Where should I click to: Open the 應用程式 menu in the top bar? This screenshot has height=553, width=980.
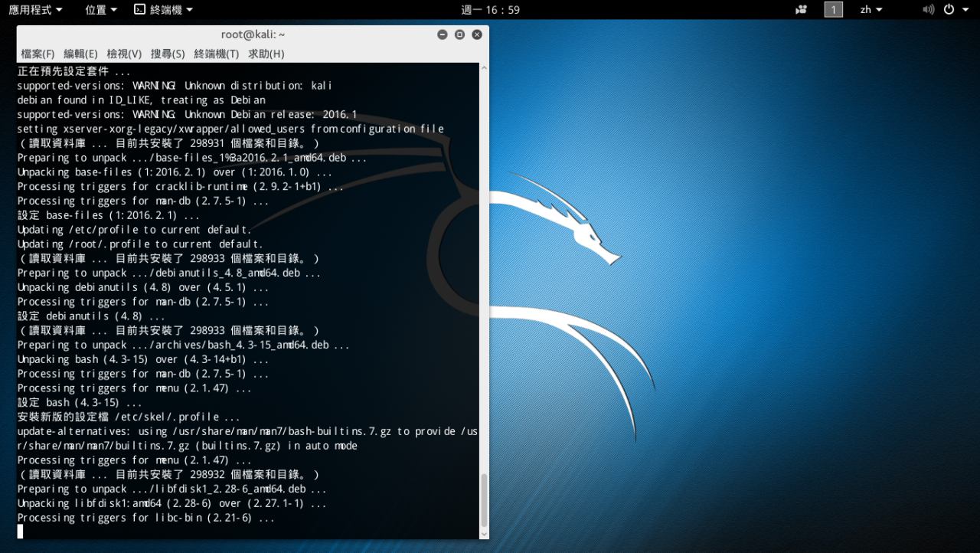click(35, 10)
